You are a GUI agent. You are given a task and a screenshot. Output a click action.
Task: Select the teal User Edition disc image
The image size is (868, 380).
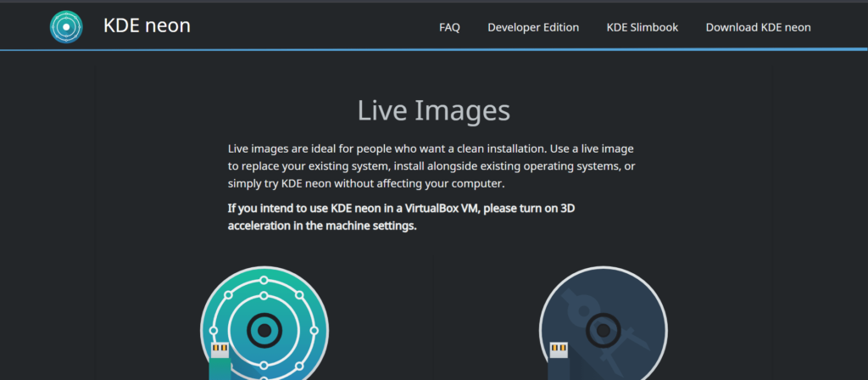tap(264, 323)
